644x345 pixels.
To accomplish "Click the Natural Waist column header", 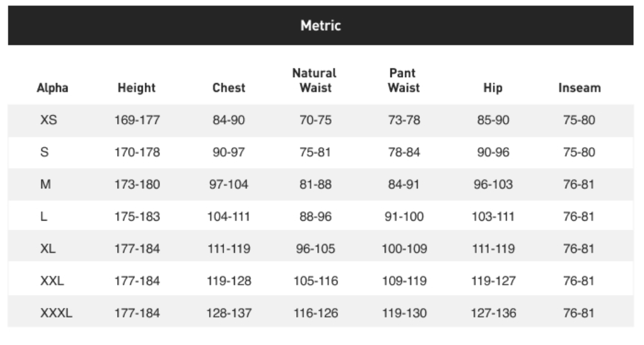I will [x=315, y=80].
